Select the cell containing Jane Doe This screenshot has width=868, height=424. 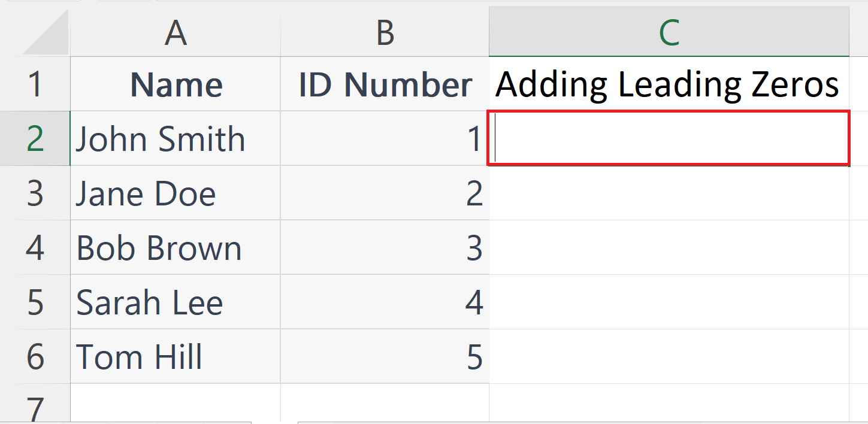click(x=175, y=193)
